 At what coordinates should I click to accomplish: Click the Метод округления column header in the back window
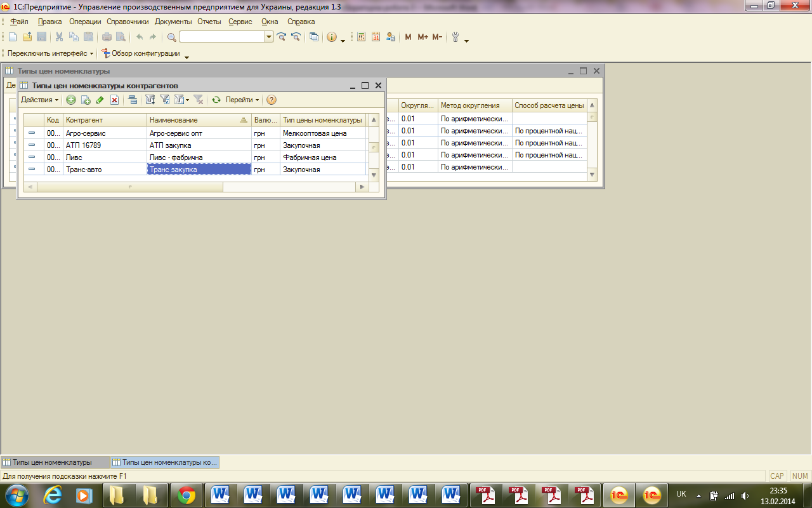pyautogui.click(x=475, y=105)
